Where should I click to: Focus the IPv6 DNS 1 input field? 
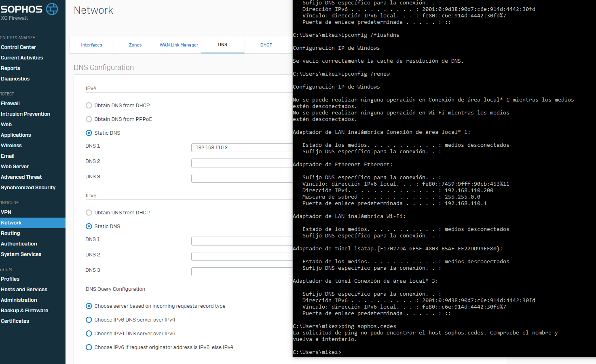242,241
